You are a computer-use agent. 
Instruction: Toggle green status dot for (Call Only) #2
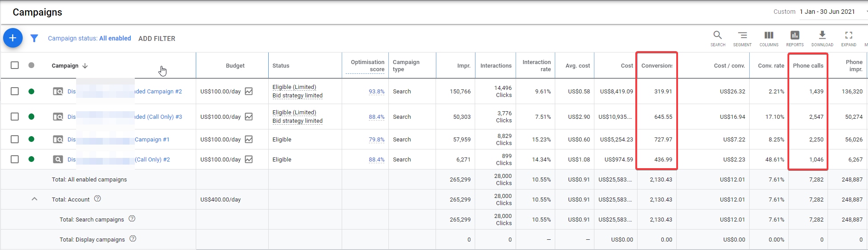[31, 159]
